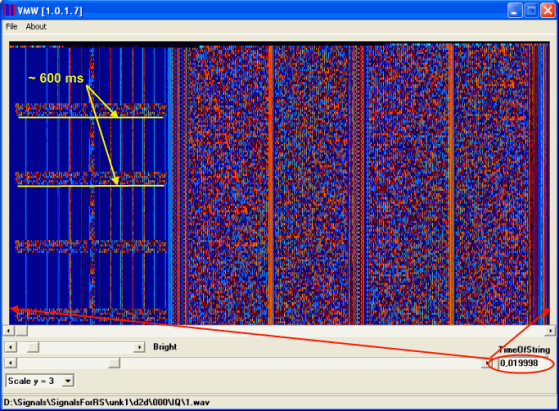Click the Bright slider track right of thumb
The width and height of the screenshot is (559, 411).
click(x=86, y=347)
